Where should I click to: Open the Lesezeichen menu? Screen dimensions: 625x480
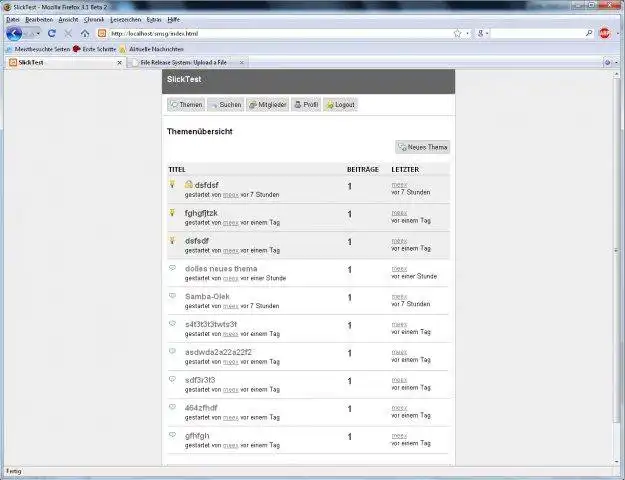click(126, 20)
